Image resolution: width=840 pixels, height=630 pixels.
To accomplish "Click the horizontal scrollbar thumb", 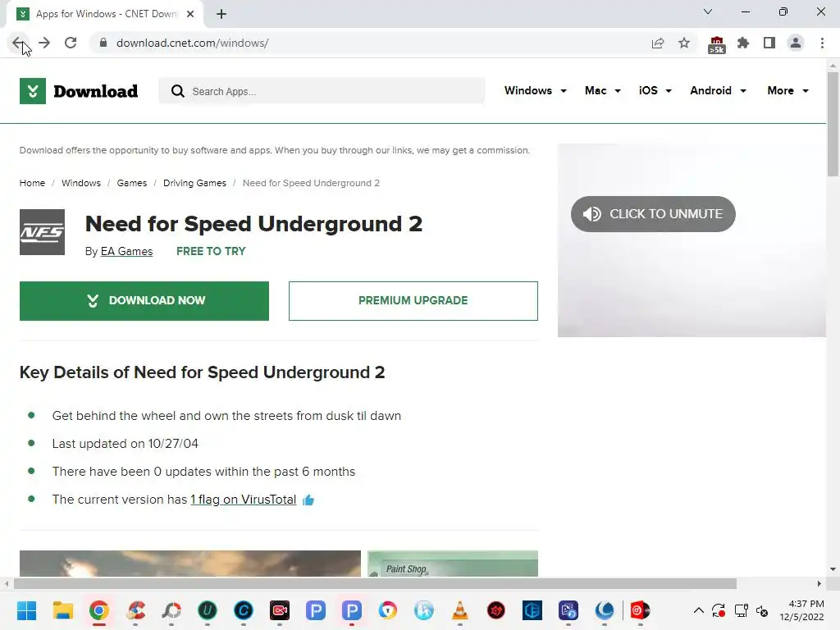I will (375, 583).
